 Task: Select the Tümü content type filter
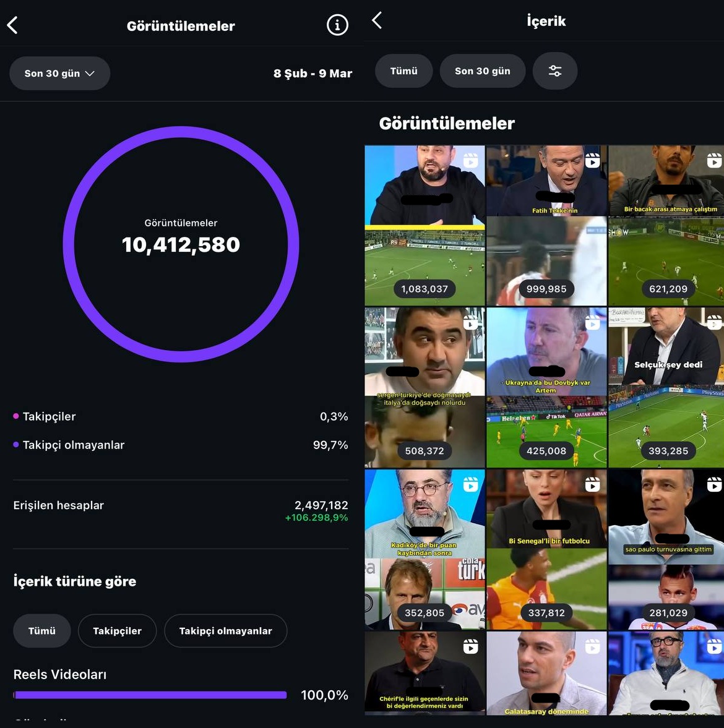[42, 631]
